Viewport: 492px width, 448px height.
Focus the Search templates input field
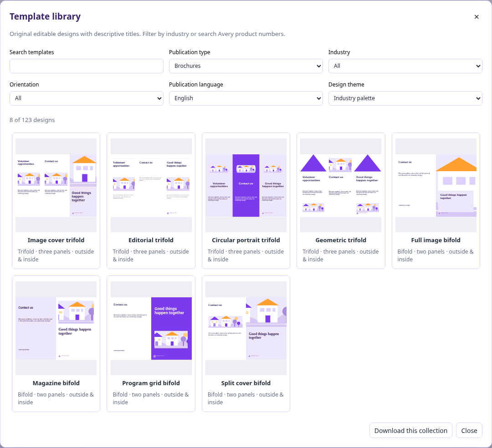(x=87, y=66)
